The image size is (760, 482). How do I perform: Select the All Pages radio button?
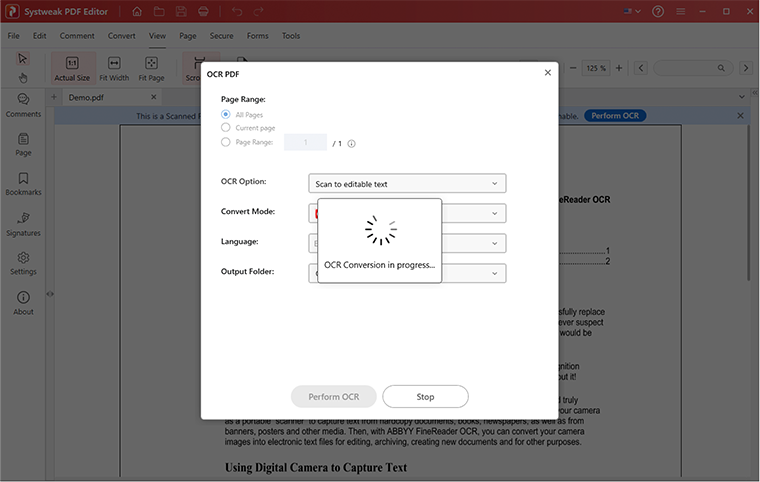click(x=225, y=114)
